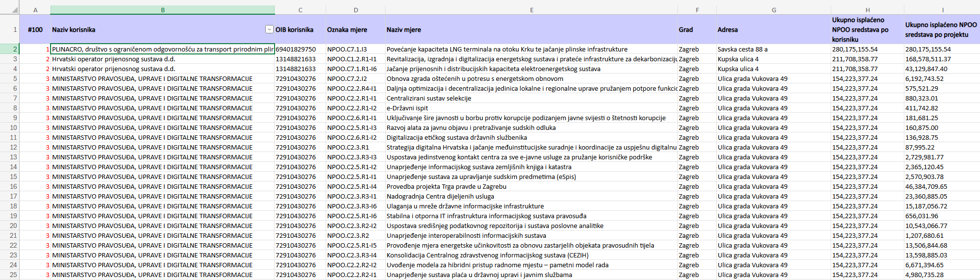This screenshot has width=980, height=280.
Task: Click the OIB korisnika header cell
Action: 300,29
